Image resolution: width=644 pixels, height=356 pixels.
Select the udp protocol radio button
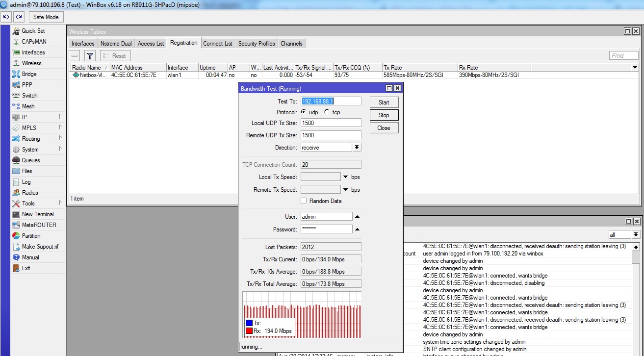click(303, 112)
